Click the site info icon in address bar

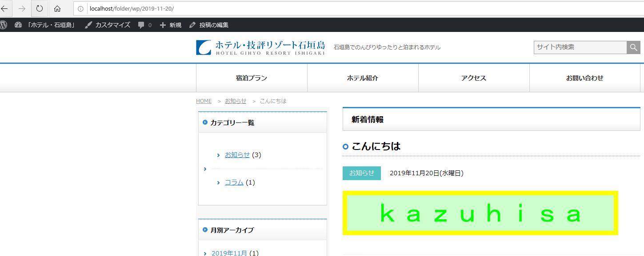click(81, 8)
